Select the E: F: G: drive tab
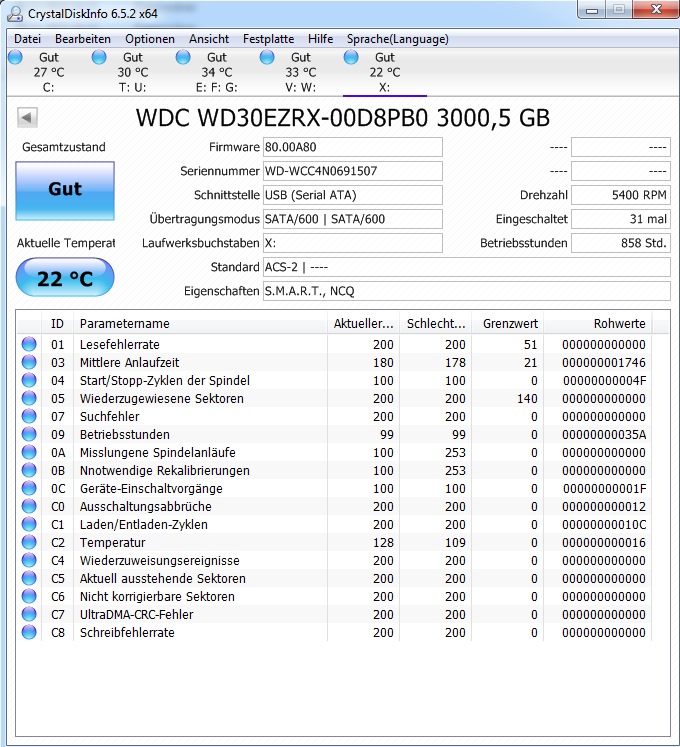This screenshot has height=747, width=680. point(216,72)
